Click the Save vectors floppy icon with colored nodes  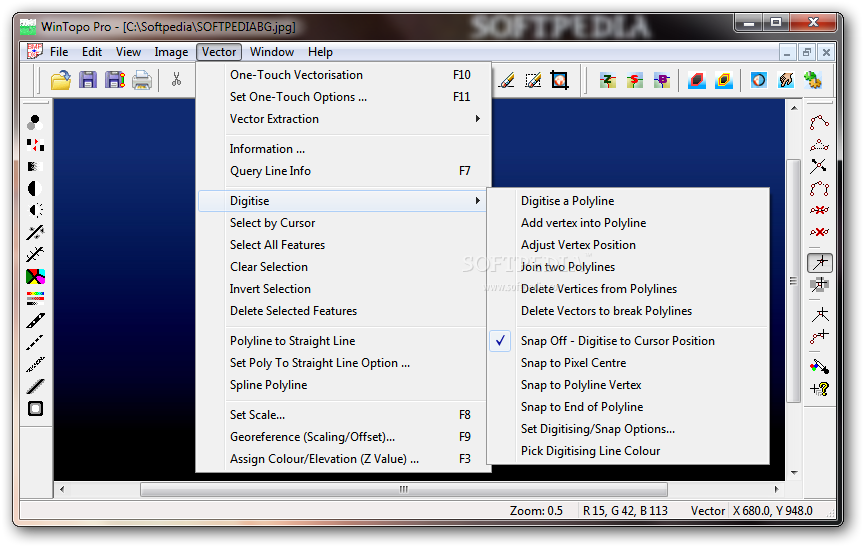(x=115, y=80)
